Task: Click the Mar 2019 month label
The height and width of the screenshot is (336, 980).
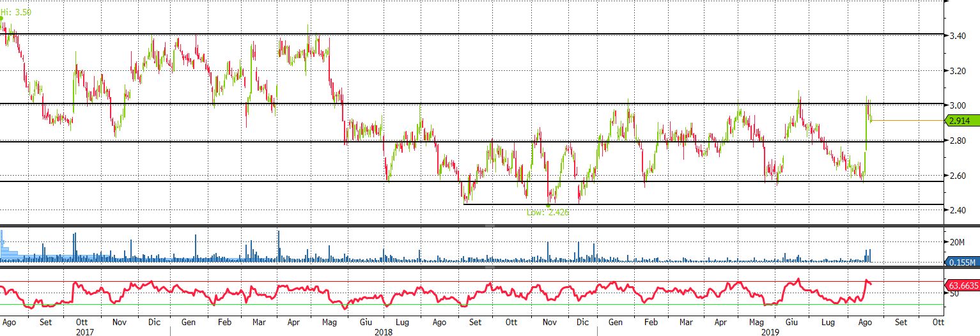Action: point(686,323)
